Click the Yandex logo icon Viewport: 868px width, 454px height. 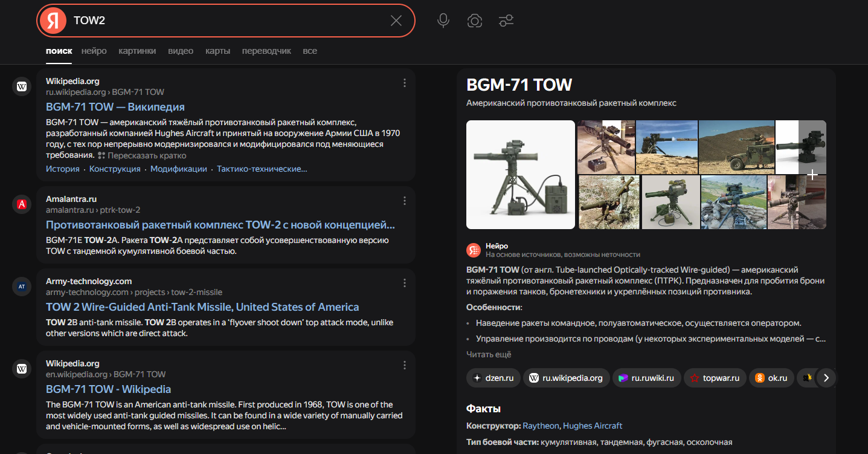(x=53, y=21)
